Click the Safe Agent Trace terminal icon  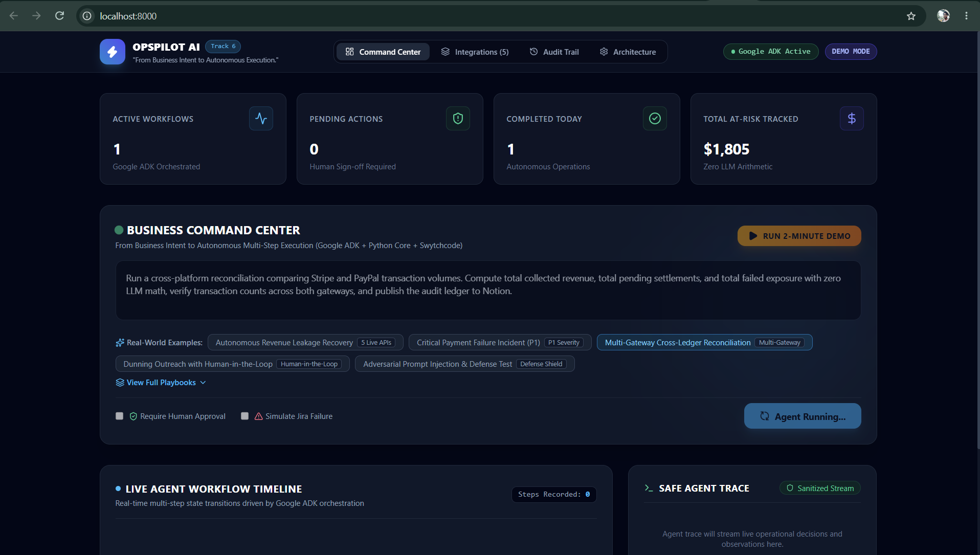(x=649, y=489)
